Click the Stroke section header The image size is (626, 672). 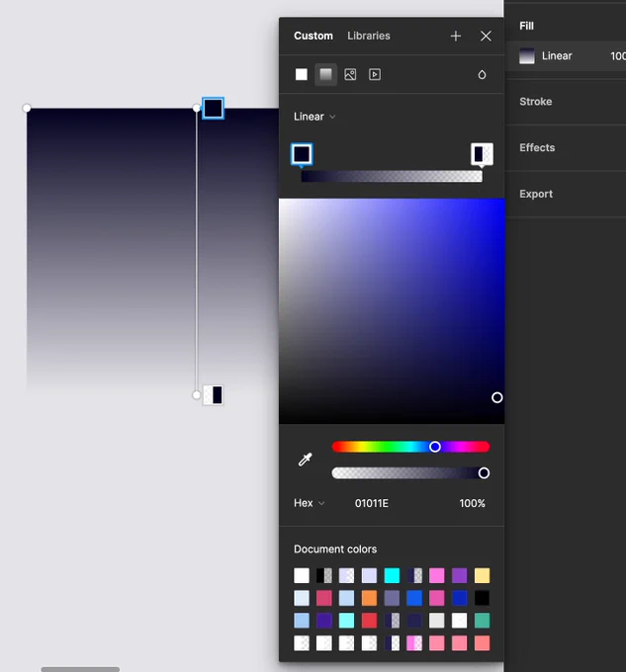(x=536, y=102)
